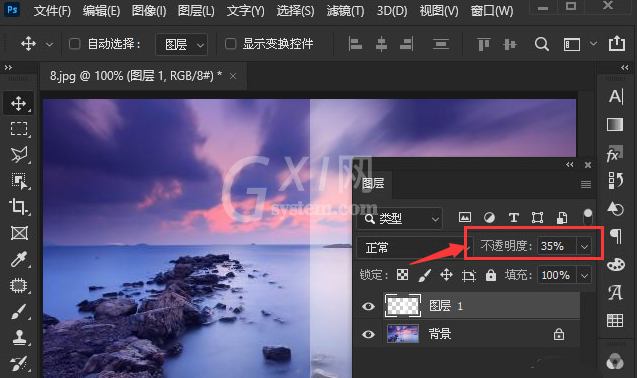Click the 100% fill value field
637x378 pixels.
click(x=557, y=276)
